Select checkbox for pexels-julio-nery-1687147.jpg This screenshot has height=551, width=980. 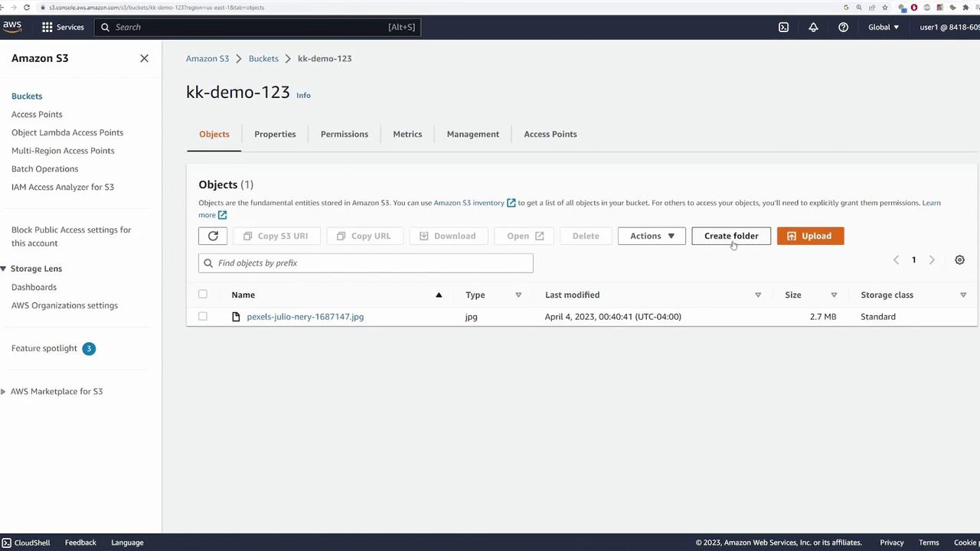(203, 317)
